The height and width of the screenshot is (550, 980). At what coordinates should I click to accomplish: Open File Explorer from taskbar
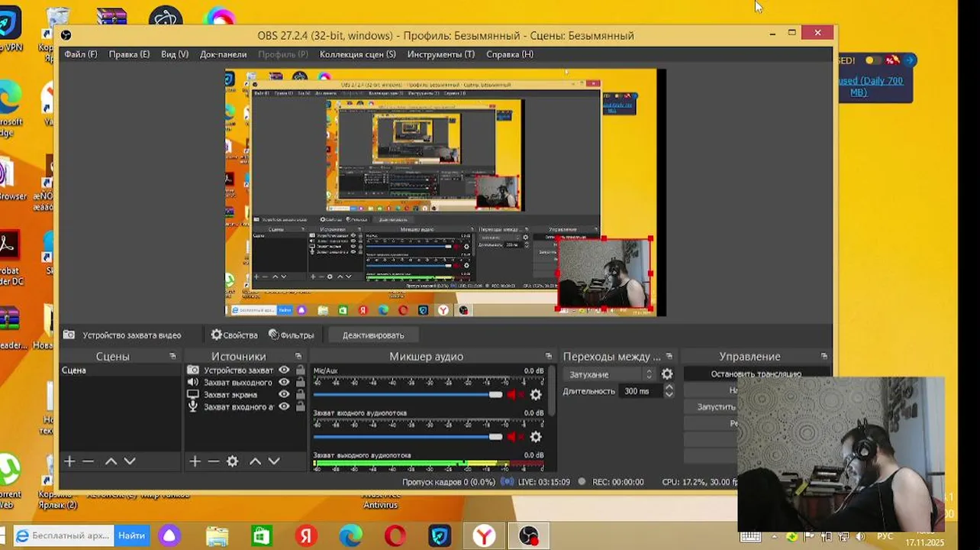(x=217, y=536)
